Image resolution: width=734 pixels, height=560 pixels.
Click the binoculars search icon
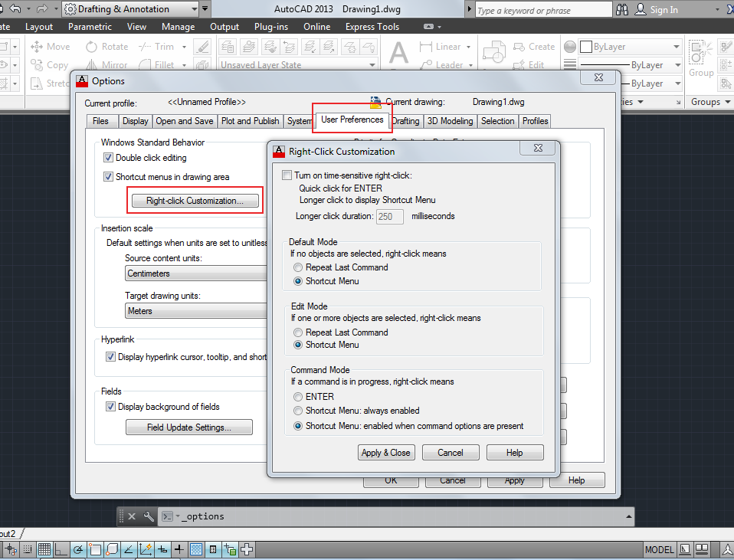point(622,9)
